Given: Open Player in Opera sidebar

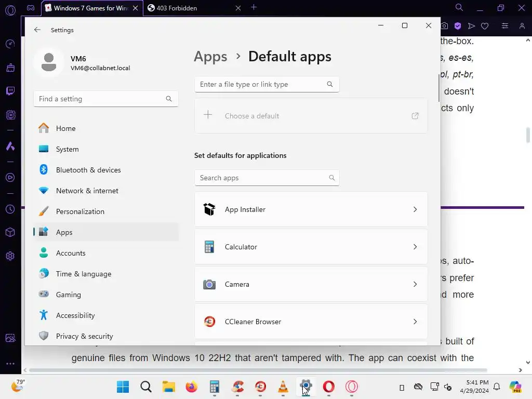Looking at the screenshot, I should (10, 178).
